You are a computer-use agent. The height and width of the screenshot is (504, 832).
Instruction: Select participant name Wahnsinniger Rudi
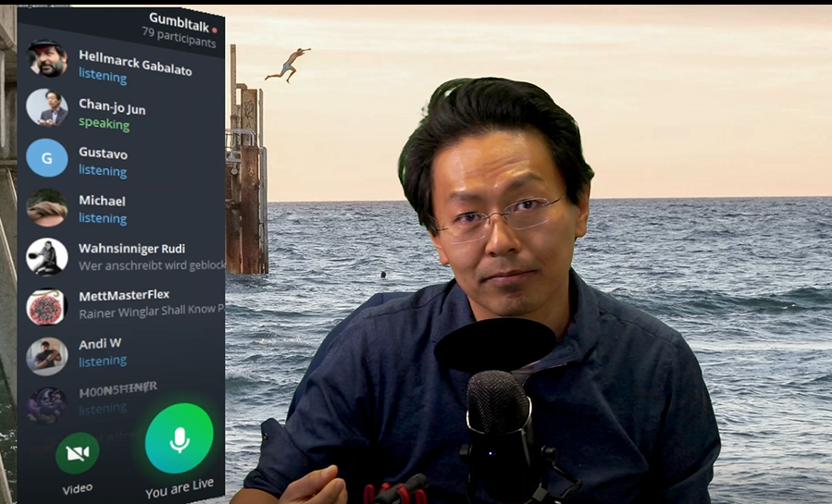point(131,249)
